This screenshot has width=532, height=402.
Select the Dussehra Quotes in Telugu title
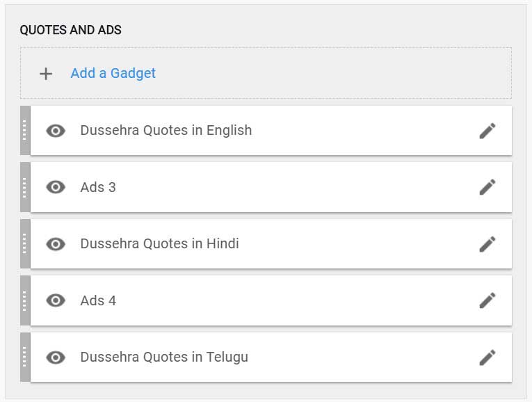[164, 357]
